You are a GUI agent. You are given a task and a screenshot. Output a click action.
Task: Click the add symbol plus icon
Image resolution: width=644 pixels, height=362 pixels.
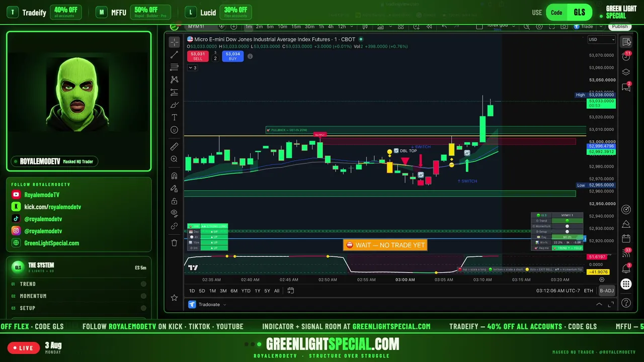233,27
